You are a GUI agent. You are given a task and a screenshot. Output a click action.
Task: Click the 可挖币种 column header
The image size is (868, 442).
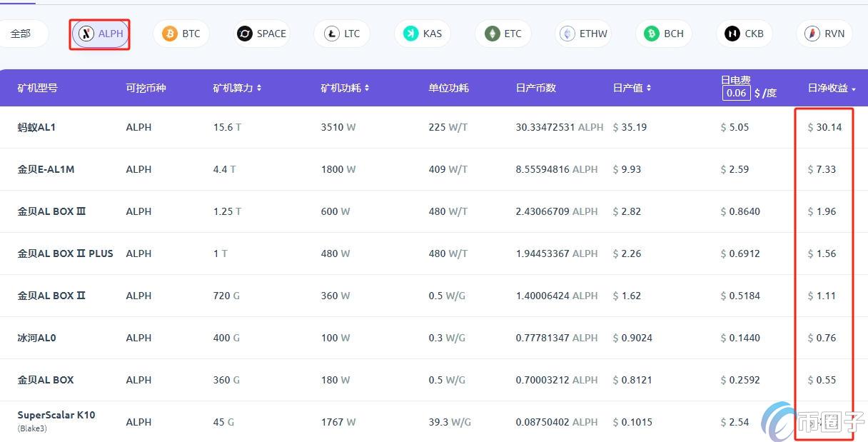tap(146, 88)
